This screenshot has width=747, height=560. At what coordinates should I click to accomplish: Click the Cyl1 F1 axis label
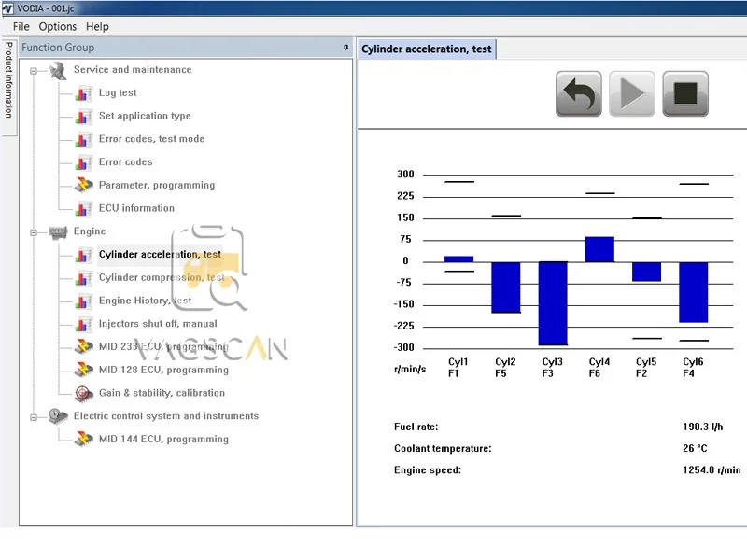458,368
